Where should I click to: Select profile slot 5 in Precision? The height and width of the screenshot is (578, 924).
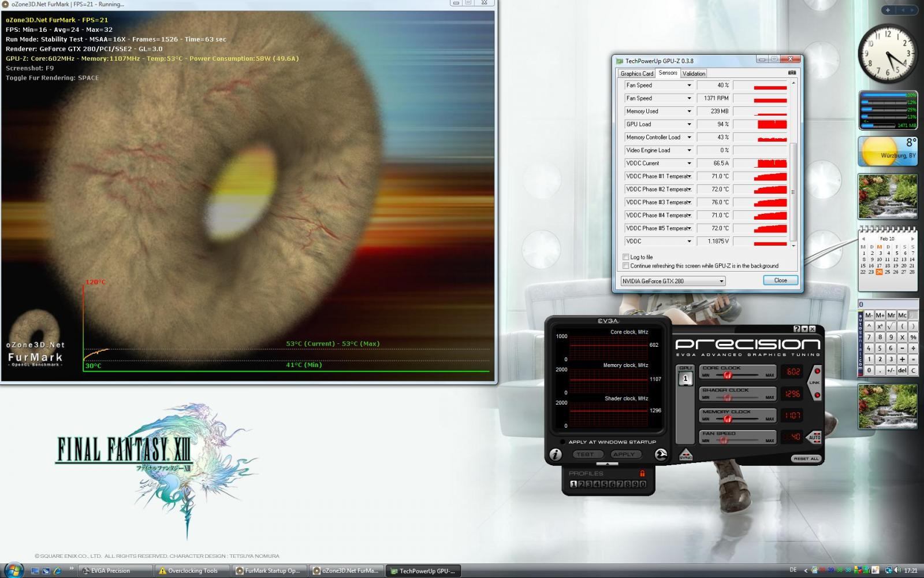click(604, 484)
